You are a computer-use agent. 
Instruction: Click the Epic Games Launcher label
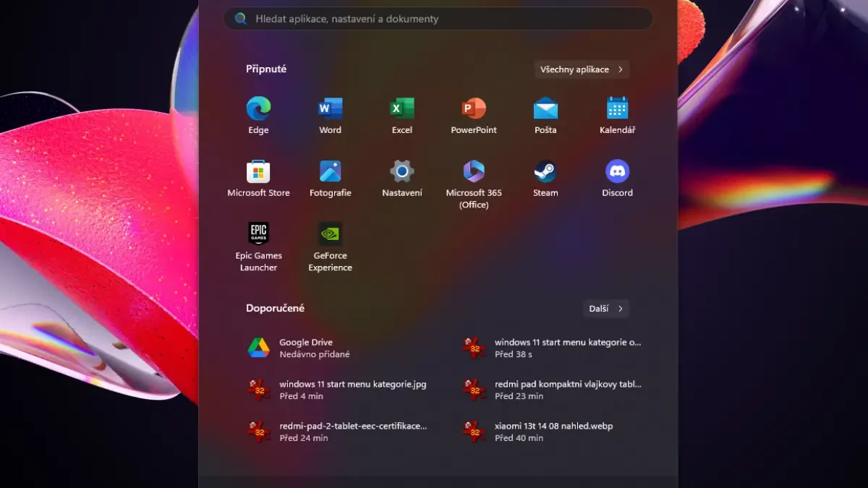pos(258,262)
